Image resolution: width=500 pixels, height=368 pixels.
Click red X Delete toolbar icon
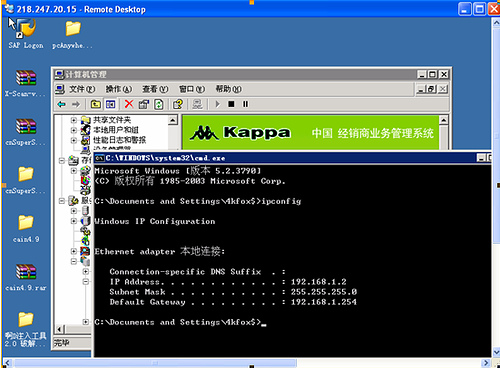tap(129, 104)
